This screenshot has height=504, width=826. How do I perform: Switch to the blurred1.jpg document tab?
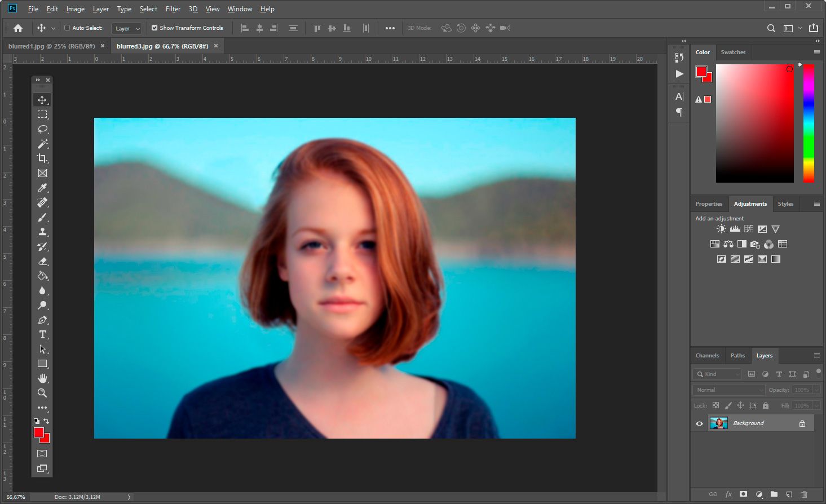coord(51,46)
